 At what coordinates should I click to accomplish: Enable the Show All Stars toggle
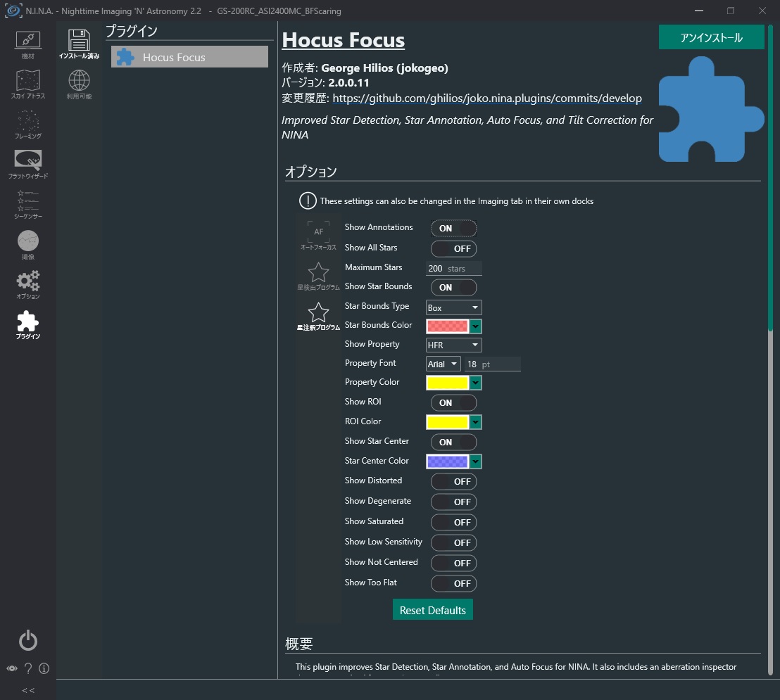point(453,248)
